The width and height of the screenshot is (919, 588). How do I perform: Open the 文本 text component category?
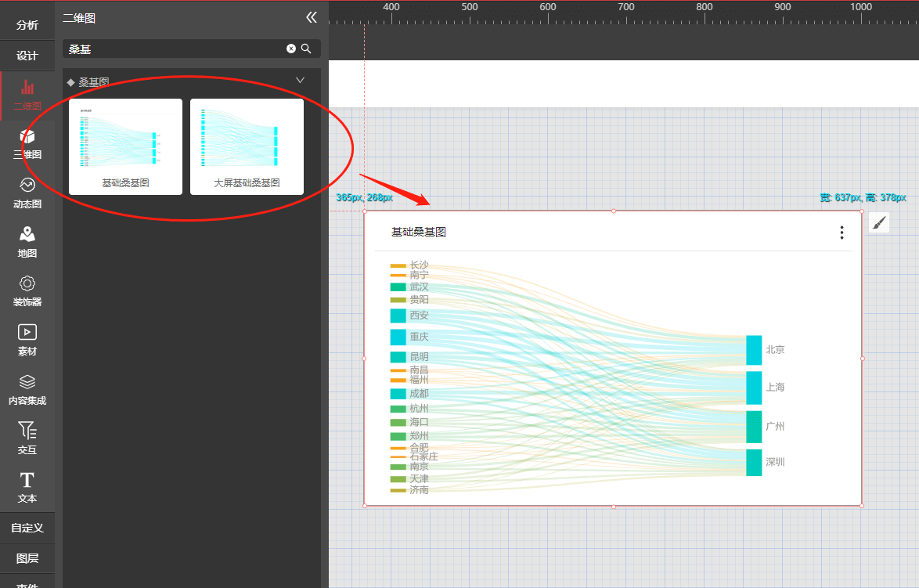point(27,488)
